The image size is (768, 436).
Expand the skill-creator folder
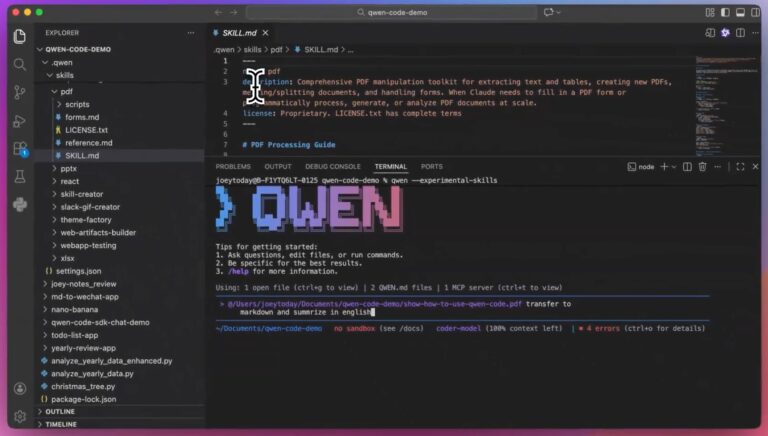[x=81, y=194]
